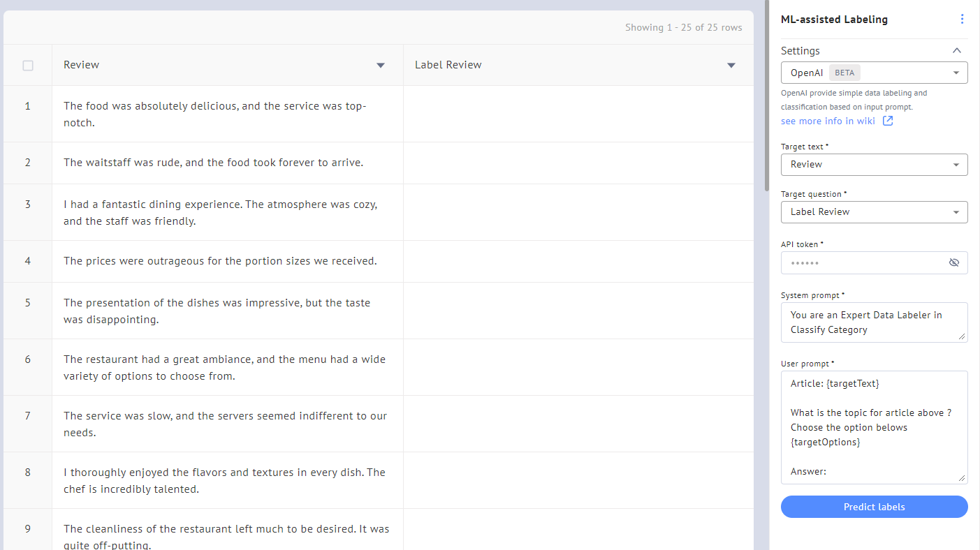980x550 pixels.
Task: Click the Predict labels button
Action: [874, 507]
